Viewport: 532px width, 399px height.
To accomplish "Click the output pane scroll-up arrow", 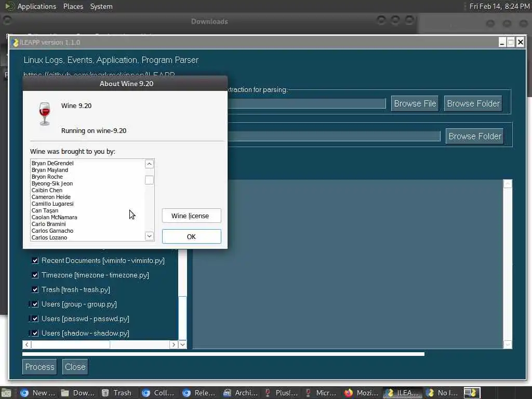I will pyautogui.click(x=508, y=183).
